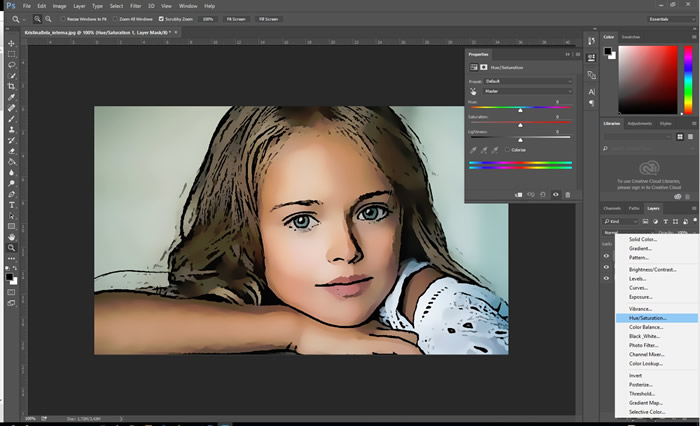The height and width of the screenshot is (426, 700).
Task: Open the Preset dropdown showing Default
Action: tap(528, 81)
